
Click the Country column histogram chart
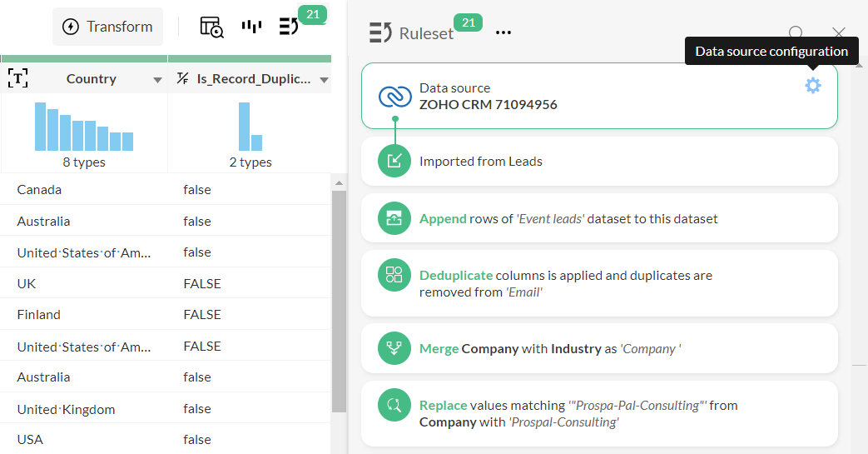point(83,127)
